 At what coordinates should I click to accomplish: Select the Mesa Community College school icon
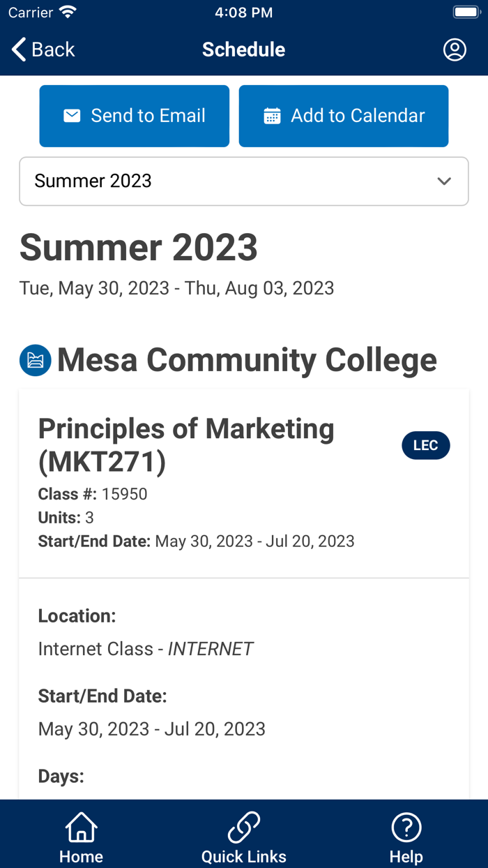pos(35,360)
